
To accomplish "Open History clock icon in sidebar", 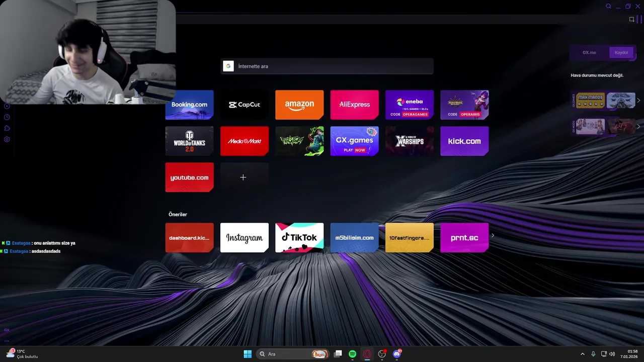I will pyautogui.click(x=7, y=117).
